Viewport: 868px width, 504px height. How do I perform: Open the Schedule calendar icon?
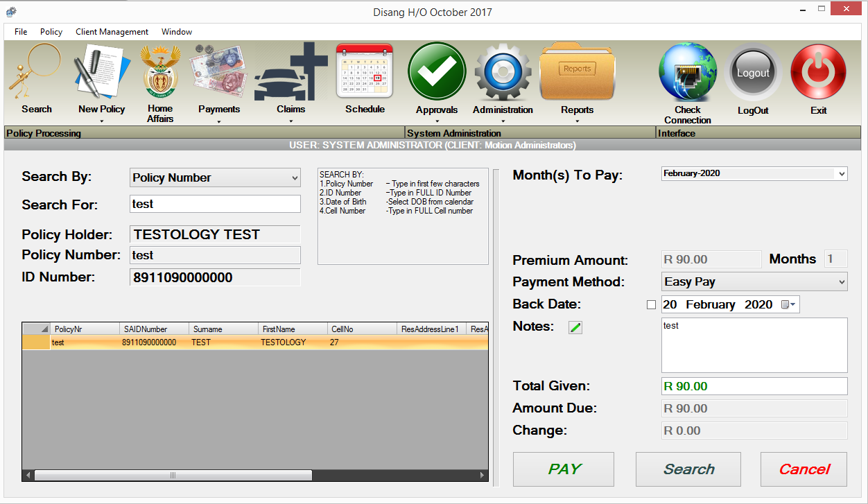pyautogui.click(x=365, y=71)
